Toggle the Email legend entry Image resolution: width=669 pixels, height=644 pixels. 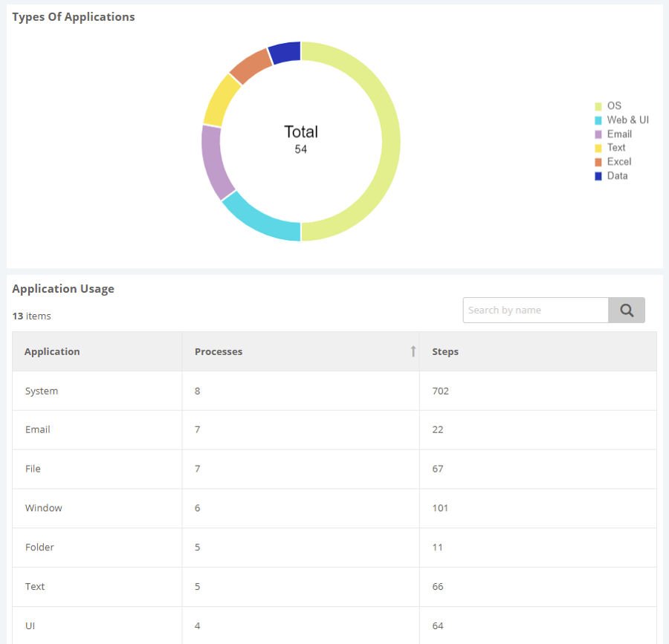point(618,134)
